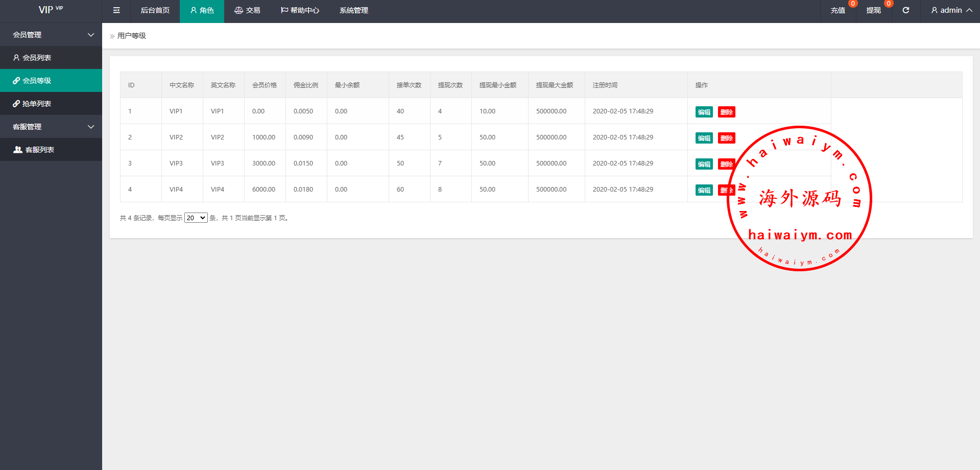Click the 会员价格 column header

(265, 85)
